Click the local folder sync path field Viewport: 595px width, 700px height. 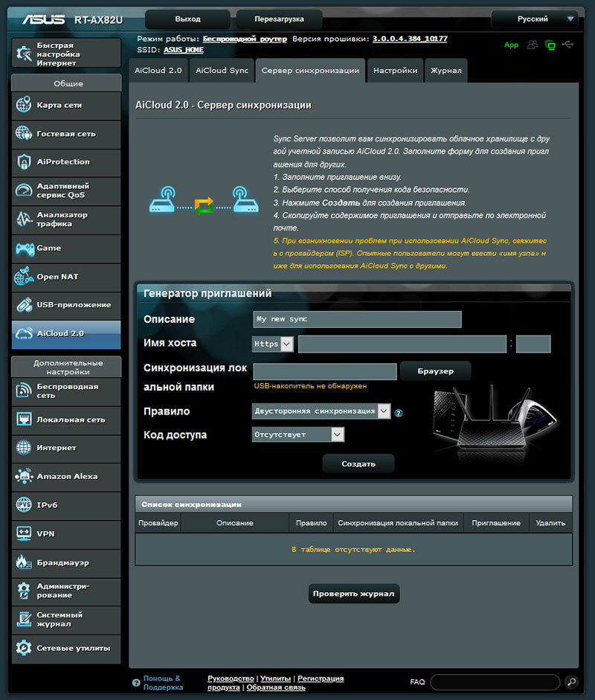[x=325, y=371]
